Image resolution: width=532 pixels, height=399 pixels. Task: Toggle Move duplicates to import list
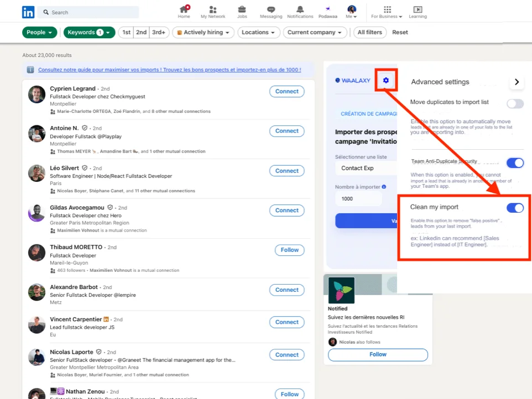(x=515, y=103)
